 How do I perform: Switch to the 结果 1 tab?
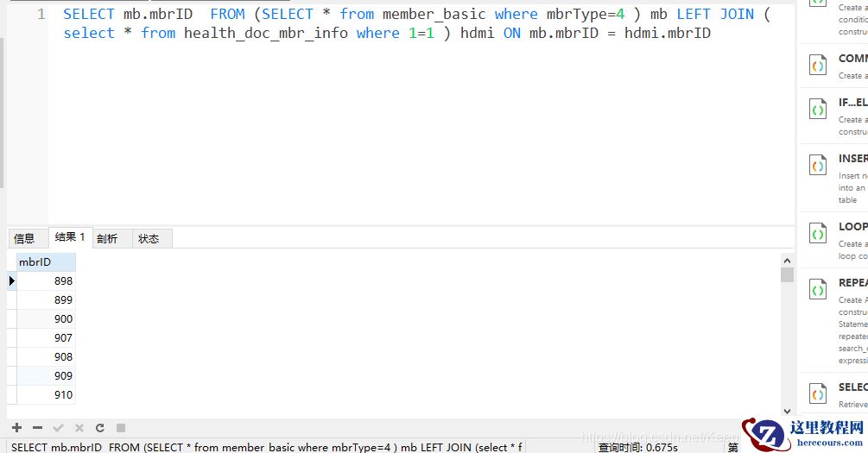coord(70,237)
